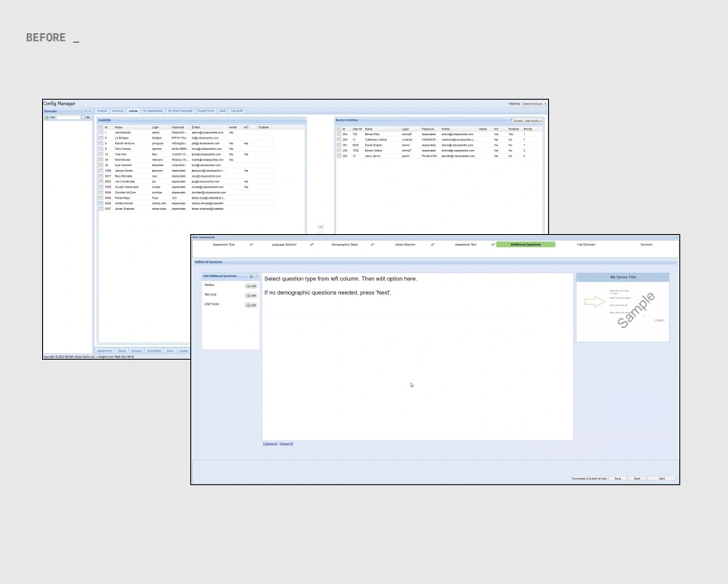Viewport: 728px width, 584px height.
Task: Go to Summary wizard step
Action: pos(646,245)
